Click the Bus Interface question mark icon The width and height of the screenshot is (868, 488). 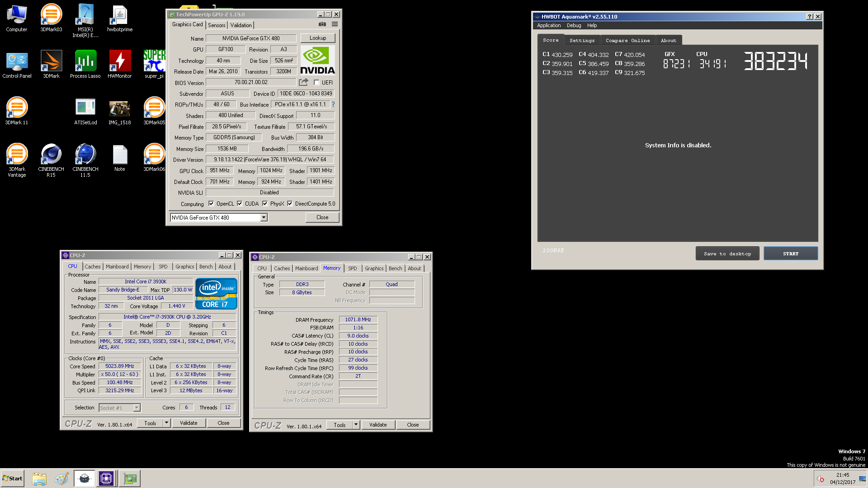coord(333,104)
